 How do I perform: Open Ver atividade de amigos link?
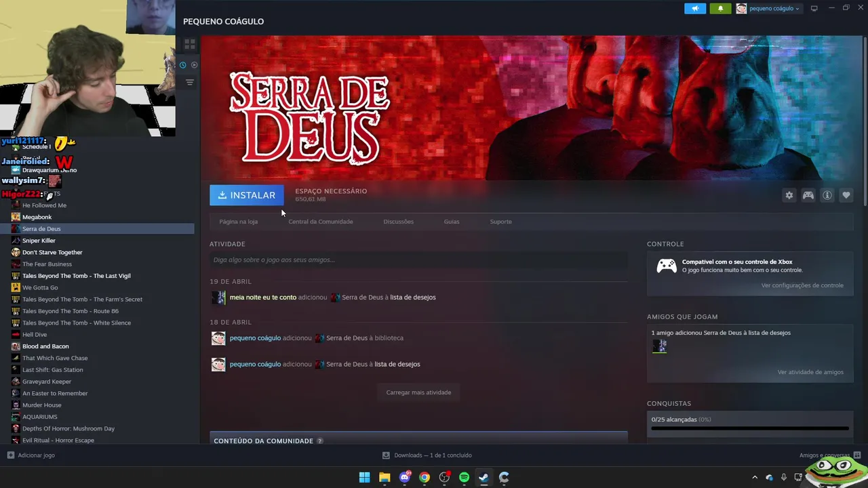coord(810,372)
